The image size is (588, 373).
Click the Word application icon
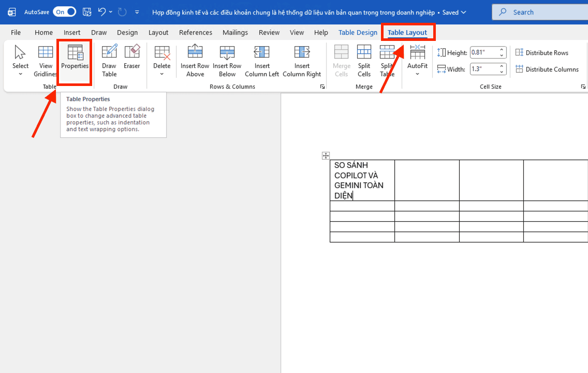(11, 12)
